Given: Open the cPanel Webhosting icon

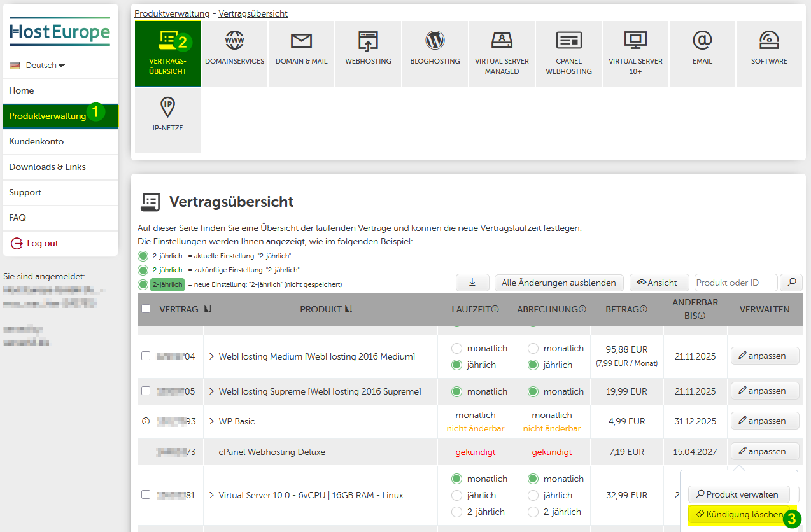Looking at the screenshot, I should (x=568, y=41).
